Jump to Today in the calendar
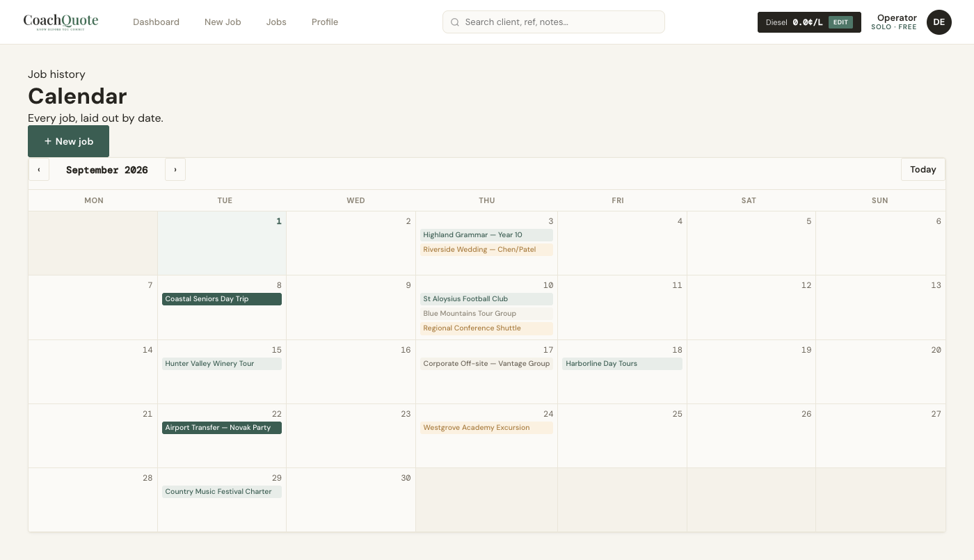Viewport: 974px width, 560px height. 923,170
